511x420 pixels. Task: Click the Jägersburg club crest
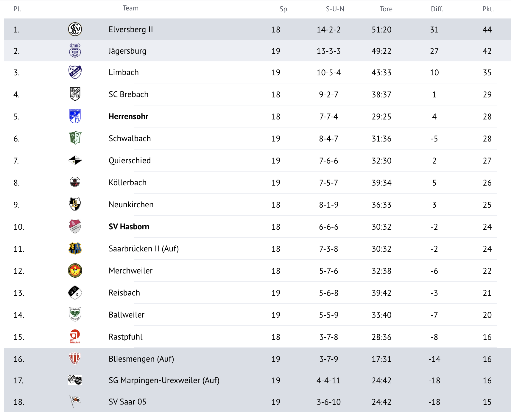coord(75,51)
